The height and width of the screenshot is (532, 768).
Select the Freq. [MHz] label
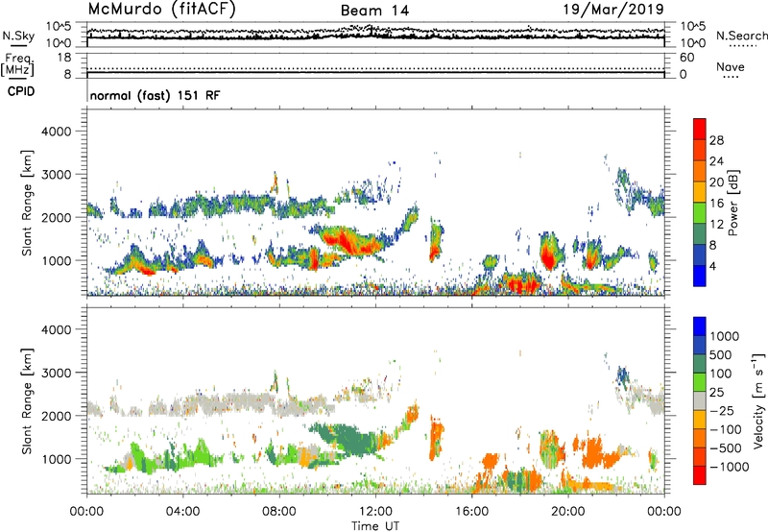pyautogui.click(x=17, y=65)
